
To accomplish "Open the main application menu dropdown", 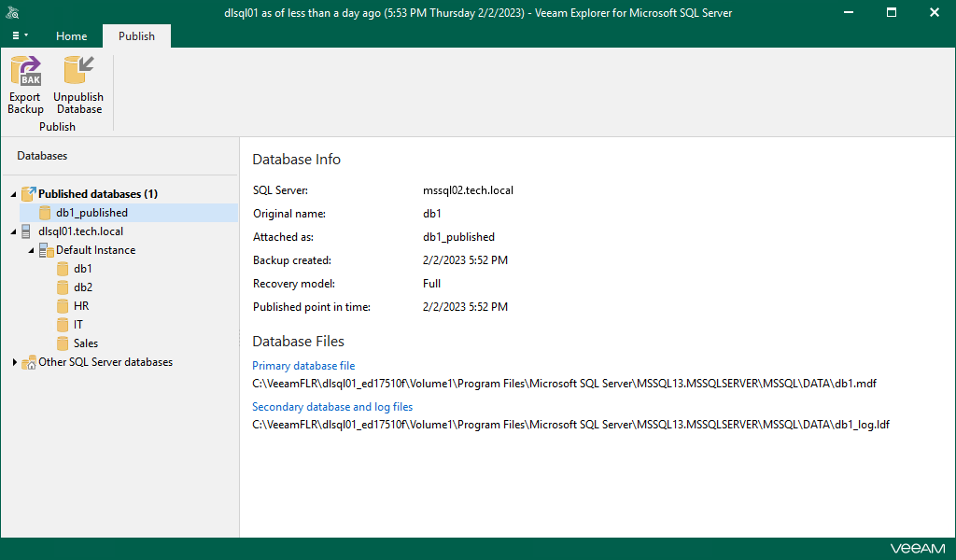I will [x=20, y=35].
